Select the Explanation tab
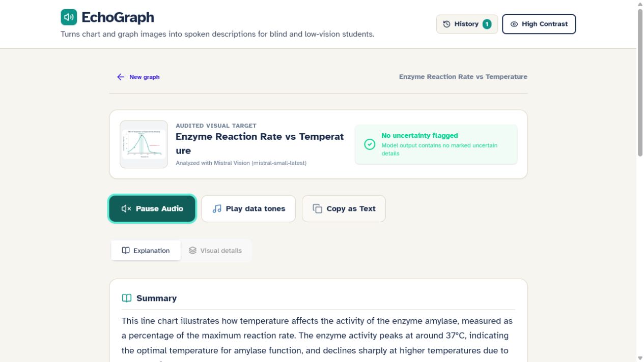Viewport: 644px width, 362px height. (146, 250)
